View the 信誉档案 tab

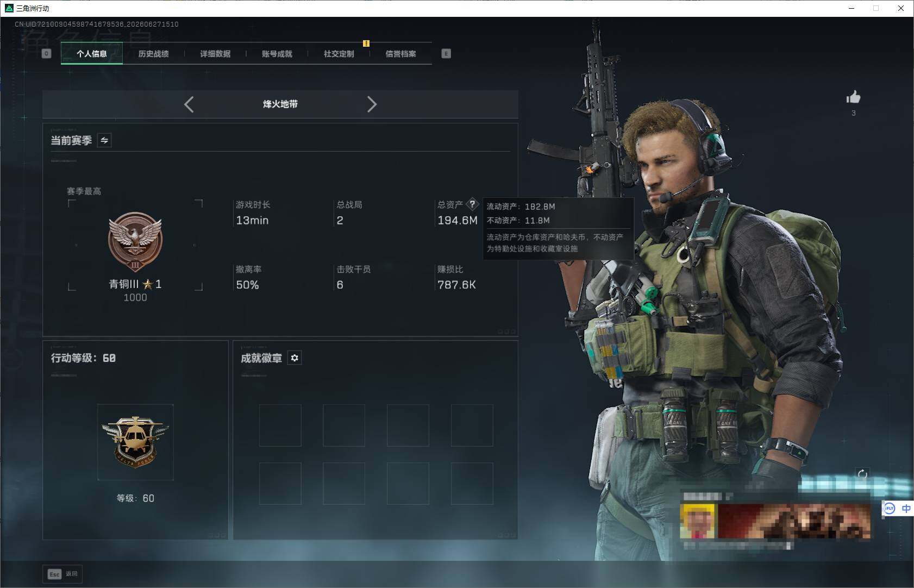pyautogui.click(x=401, y=54)
